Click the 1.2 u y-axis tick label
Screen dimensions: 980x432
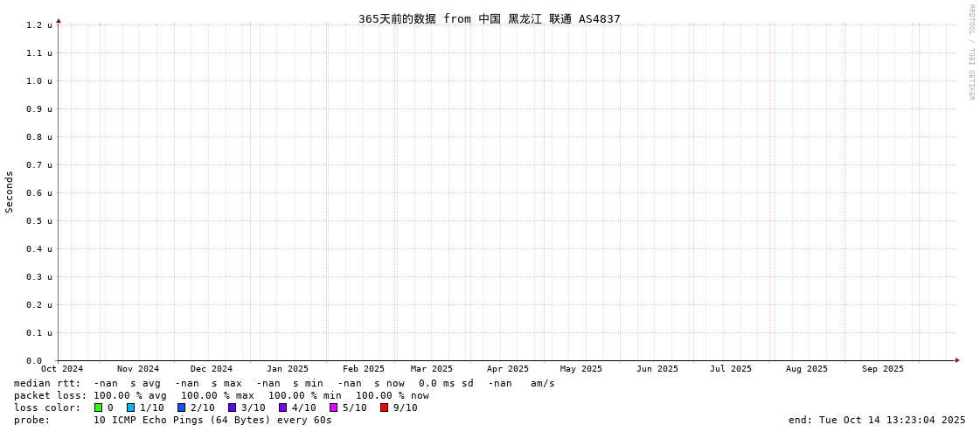coord(39,25)
